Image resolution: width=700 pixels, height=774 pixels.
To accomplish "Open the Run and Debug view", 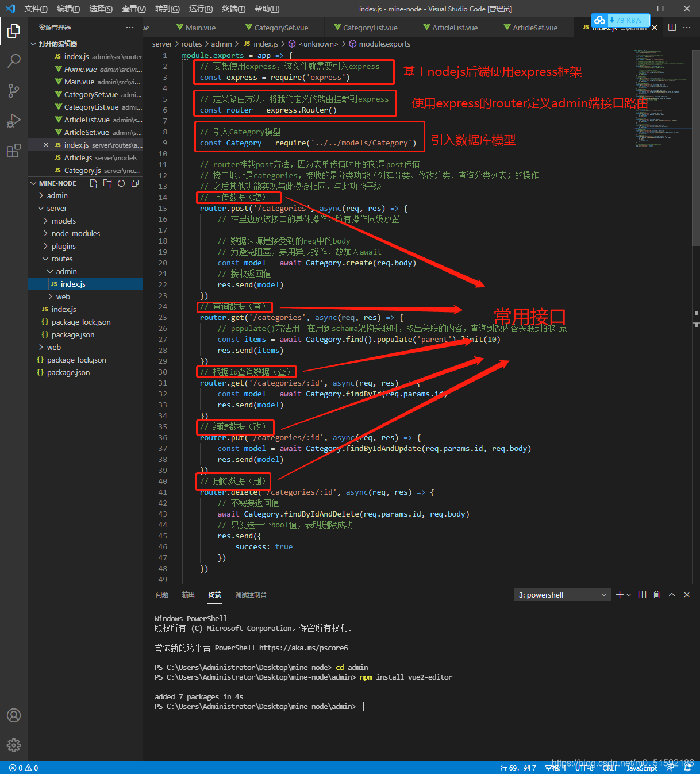I will 14,121.
